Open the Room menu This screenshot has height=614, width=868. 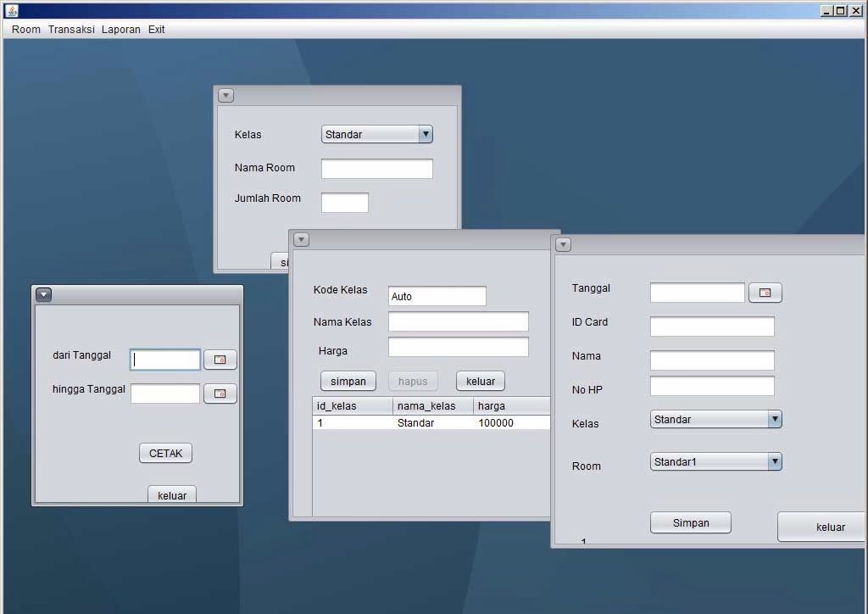pos(25,29)
